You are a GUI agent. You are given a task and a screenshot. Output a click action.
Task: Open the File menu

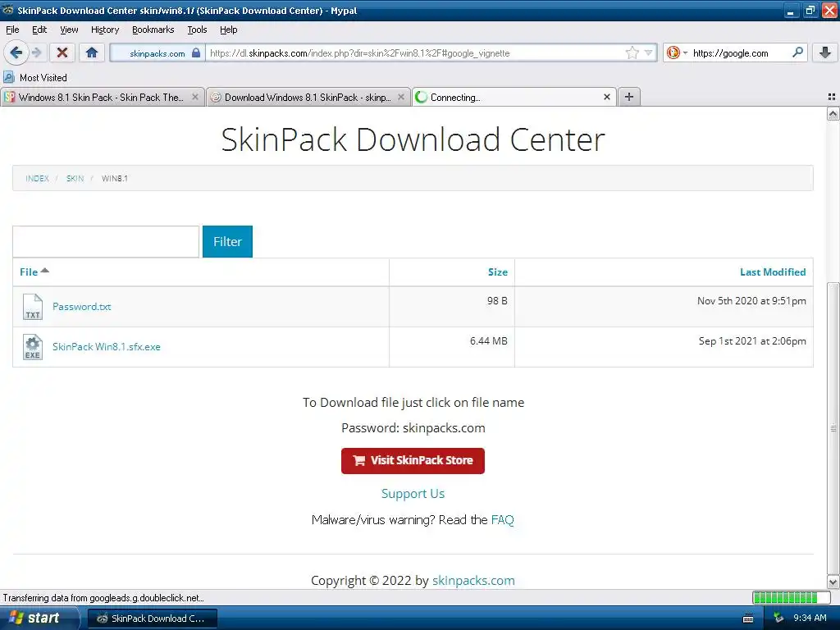12,30
